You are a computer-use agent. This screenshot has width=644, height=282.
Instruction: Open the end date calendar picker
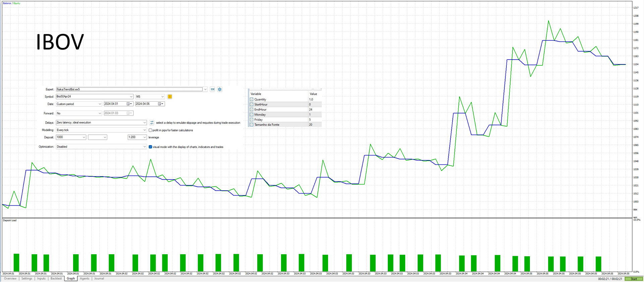click(161, 104)
